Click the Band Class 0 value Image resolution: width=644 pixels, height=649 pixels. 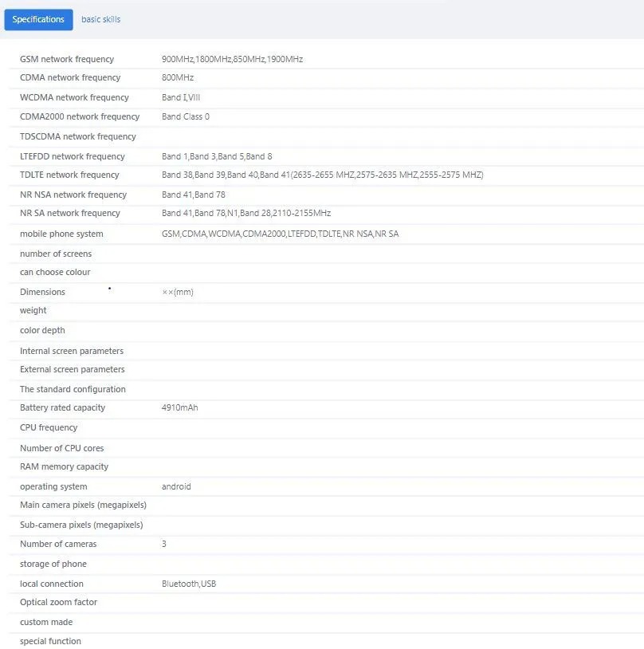coord(186,116)
